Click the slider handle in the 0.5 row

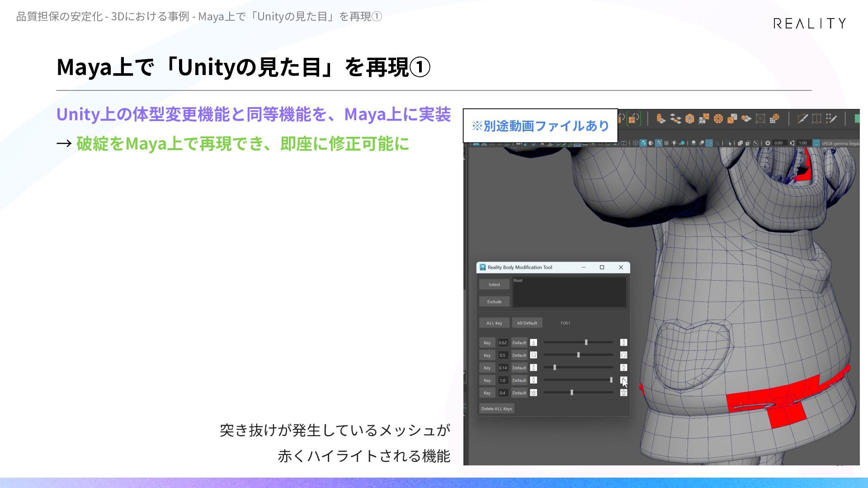pyautogui.click(x=578, y=355)
